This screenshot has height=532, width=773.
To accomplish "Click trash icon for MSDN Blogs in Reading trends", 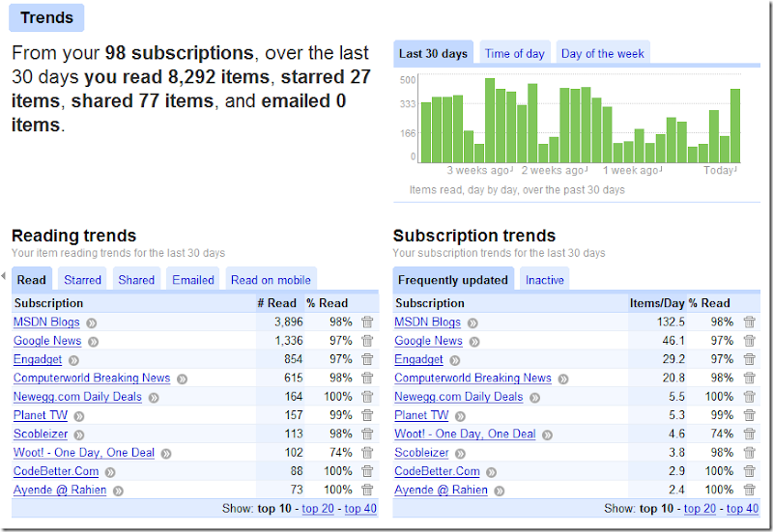I will [367, 322].
